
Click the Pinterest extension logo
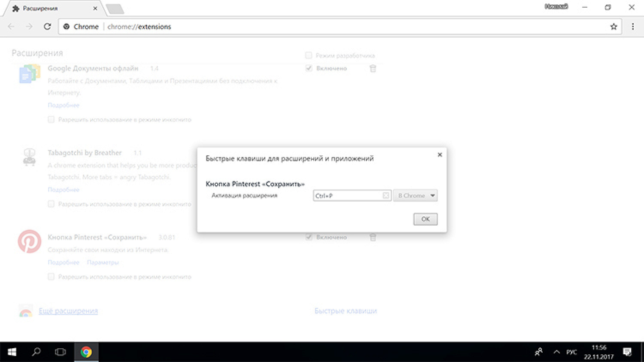coord(29,241)
